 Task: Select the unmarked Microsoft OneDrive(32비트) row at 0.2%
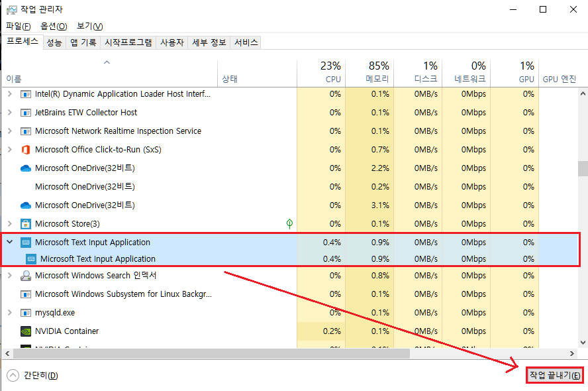(x=289, y=187)
